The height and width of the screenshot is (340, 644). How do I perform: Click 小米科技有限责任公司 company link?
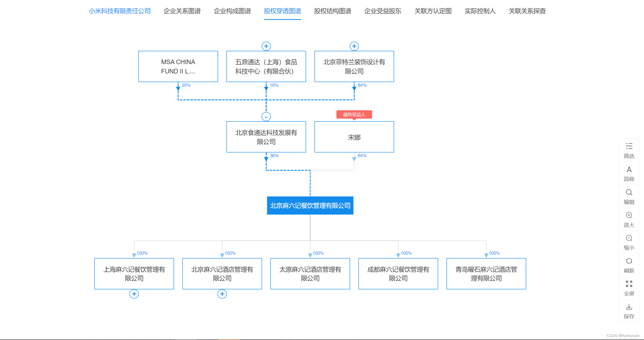[120, 11]
